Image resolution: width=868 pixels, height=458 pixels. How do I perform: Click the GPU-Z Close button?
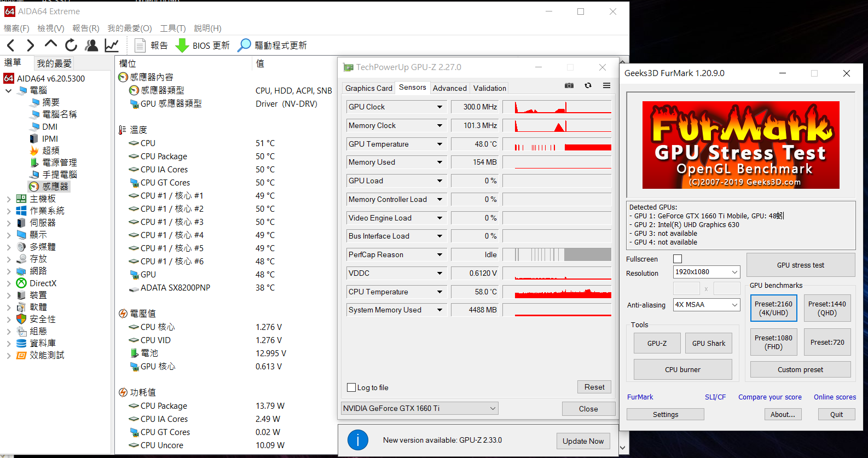(x=588, y=409)
